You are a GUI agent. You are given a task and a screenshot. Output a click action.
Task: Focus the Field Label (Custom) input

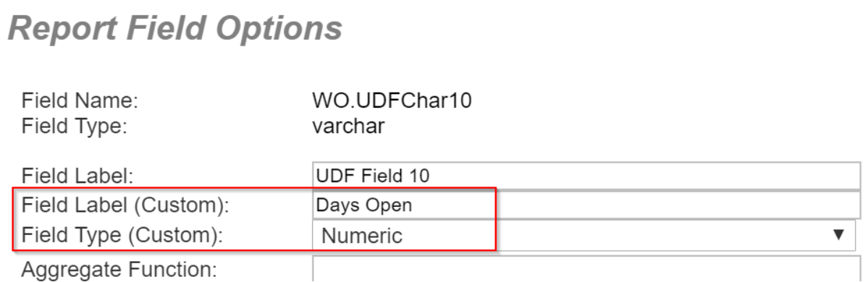(x=584, y=205)
